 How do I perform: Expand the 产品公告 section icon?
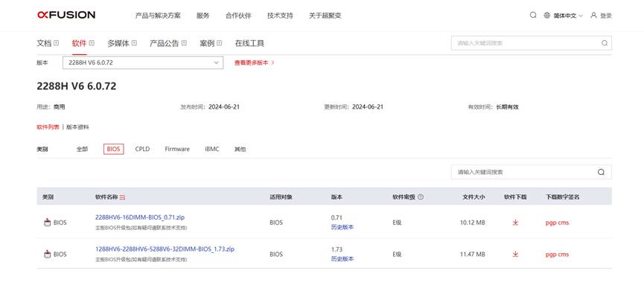pyautogui.click(x=184, y=42)
